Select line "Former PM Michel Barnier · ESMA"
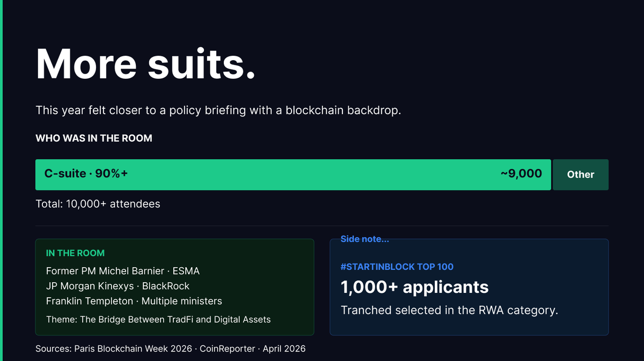Viewport: 644px width, 361px height. click(123, 271)
